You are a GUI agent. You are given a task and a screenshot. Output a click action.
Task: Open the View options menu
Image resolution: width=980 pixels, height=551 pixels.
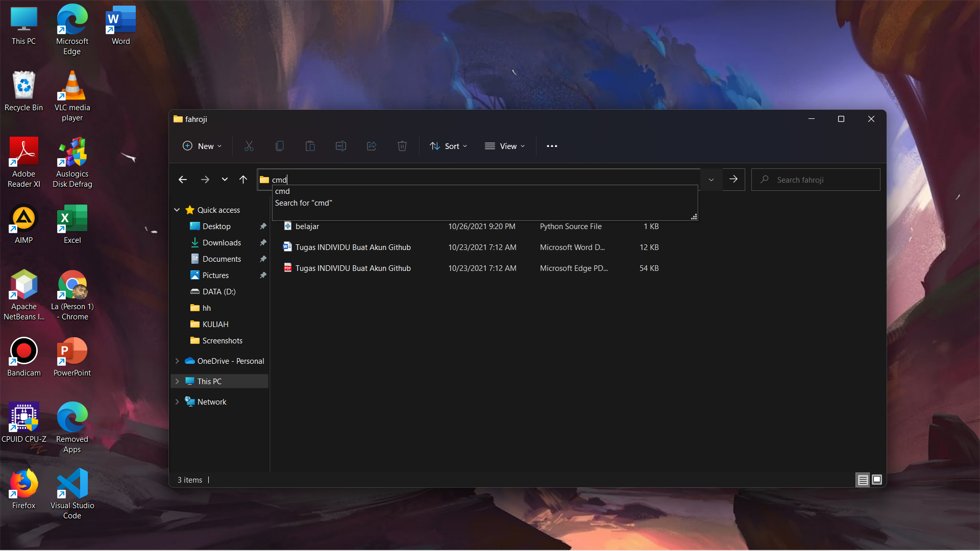pyautogui.click(x=505, y=146)
